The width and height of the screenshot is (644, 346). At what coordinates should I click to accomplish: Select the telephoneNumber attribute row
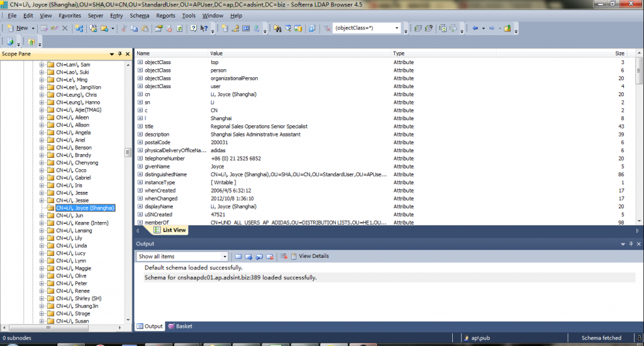click(386, 158)
